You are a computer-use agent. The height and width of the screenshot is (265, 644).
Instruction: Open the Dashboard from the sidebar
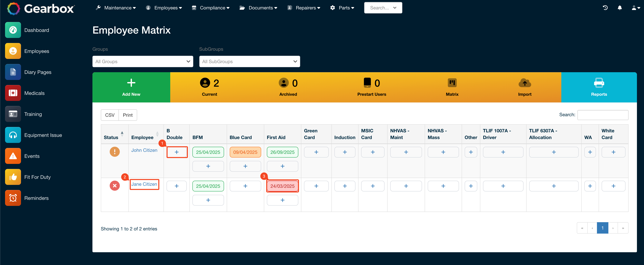(36, 30)
